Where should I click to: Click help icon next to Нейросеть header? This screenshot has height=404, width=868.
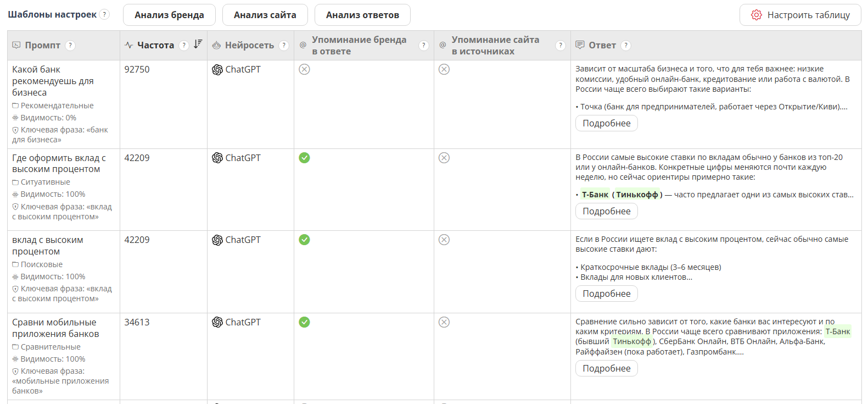[284, 46]
